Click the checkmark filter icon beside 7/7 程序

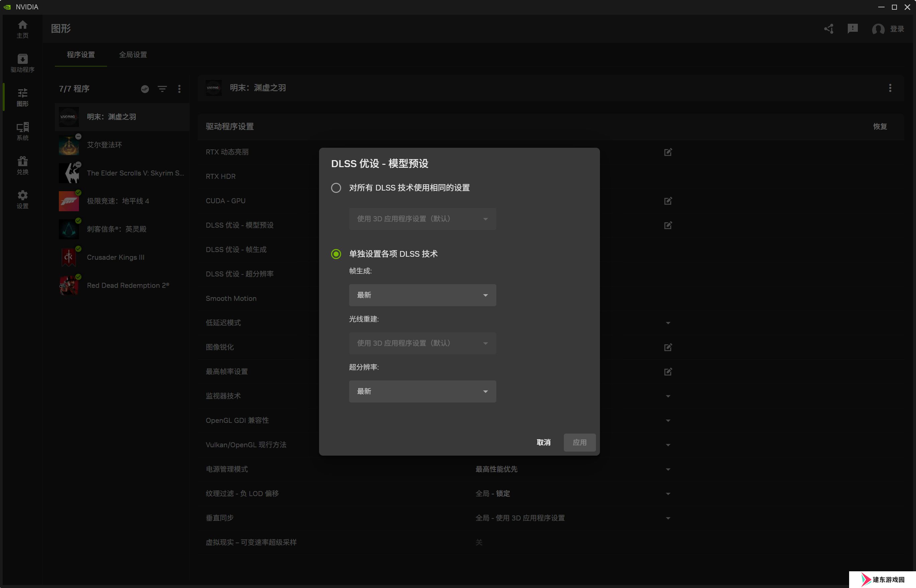(145, 89)
